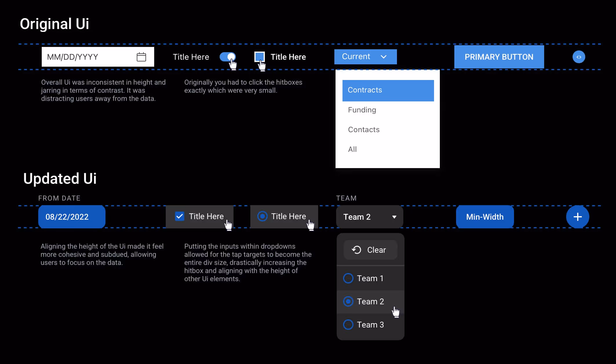The width and height of the screenshot is (616, 364).
Task: Click the round blue plus button
Action: 577,217
